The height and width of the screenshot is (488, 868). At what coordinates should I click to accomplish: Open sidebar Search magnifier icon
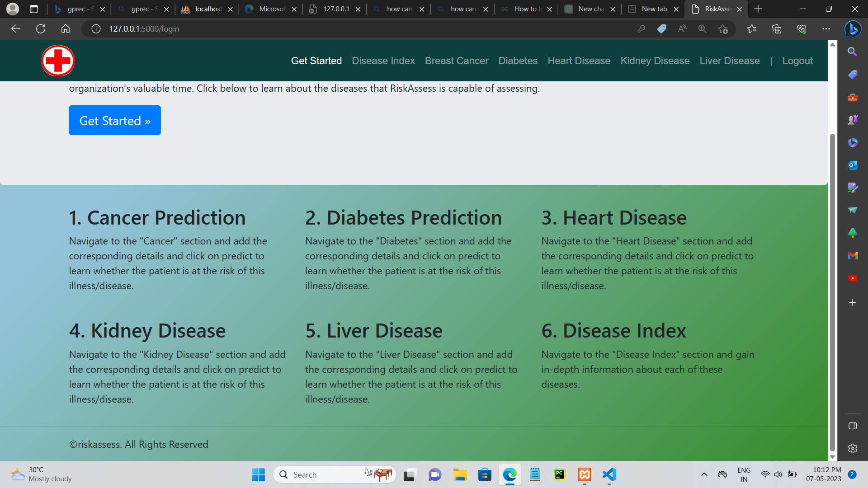coord(853,52)
